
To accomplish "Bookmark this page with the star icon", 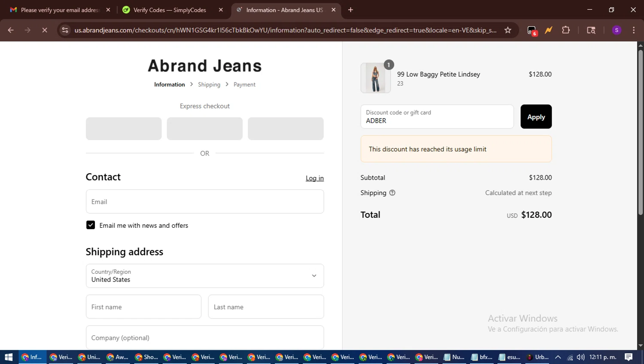I will 508,30.
